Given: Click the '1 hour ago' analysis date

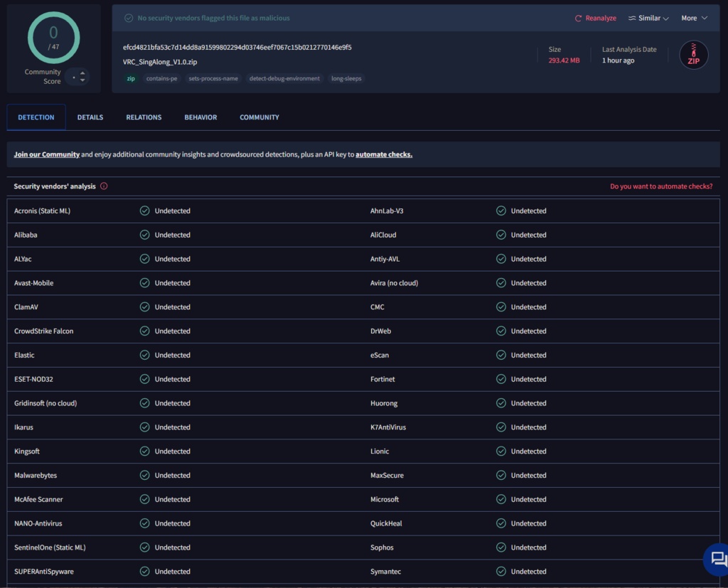Looking at the screenshot, I should 618,60.
